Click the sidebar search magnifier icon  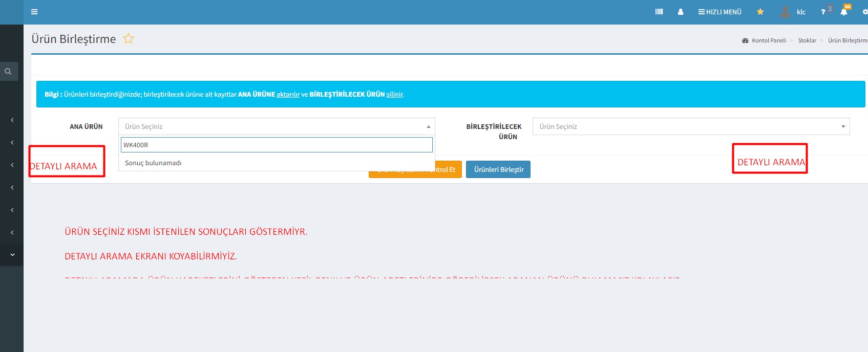pyautogui.click(x=8, y=72)
